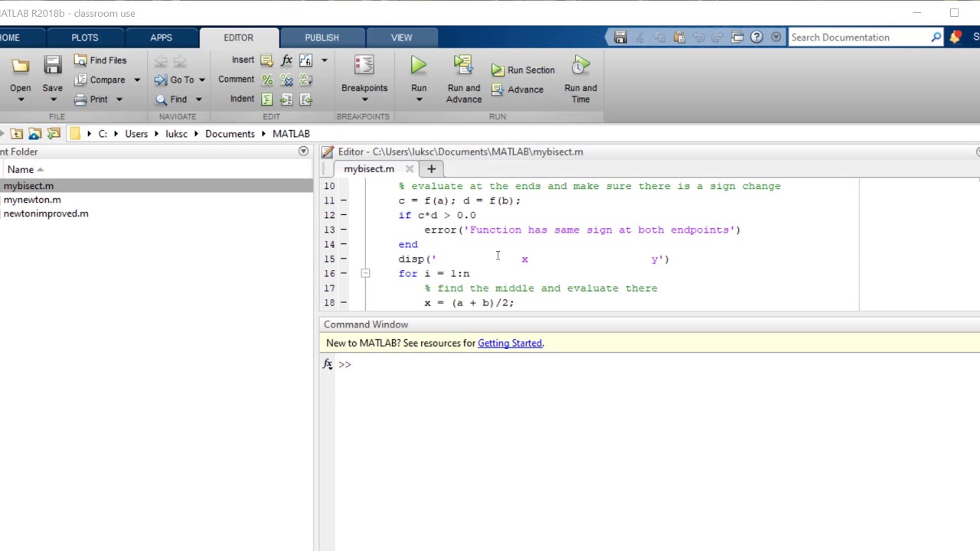Open the Current Folder panel actions menu
The image size is (980, 551).
303,152
